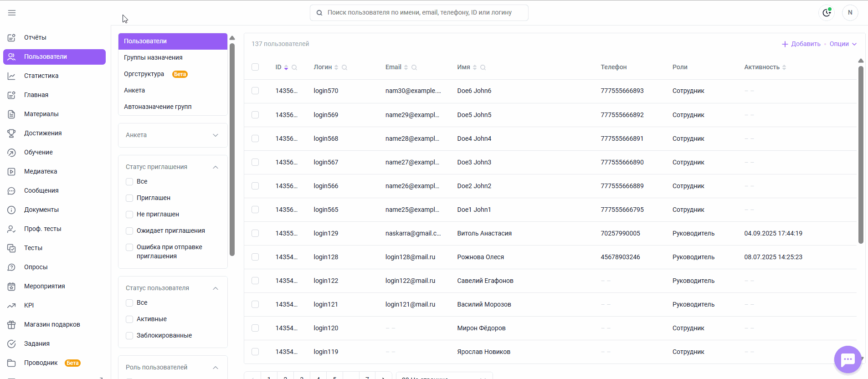Click the Reports (Отчёты) sidebar icon
868x379 pixels.
coord(12,37)
